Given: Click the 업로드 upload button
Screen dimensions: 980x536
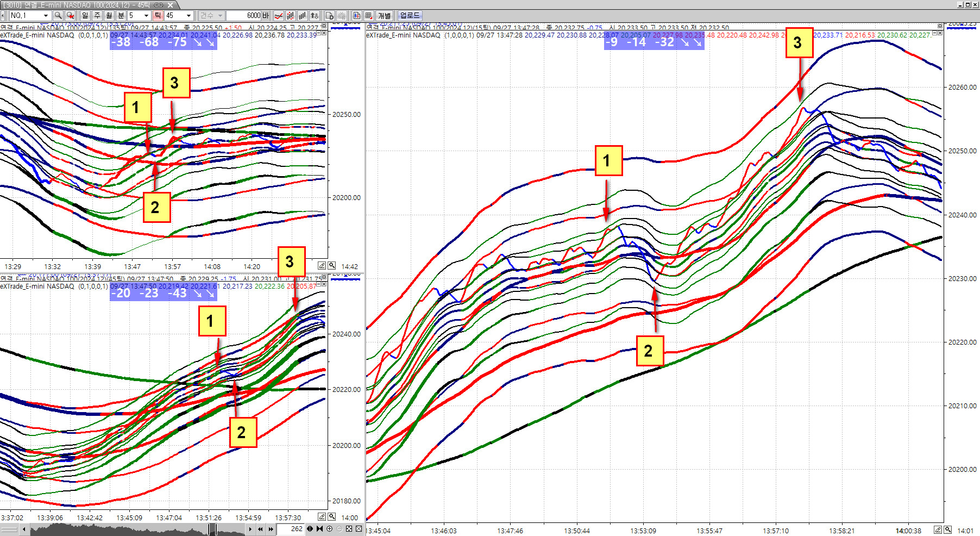Looking at the screenshot, I should (x=410, y=16).
